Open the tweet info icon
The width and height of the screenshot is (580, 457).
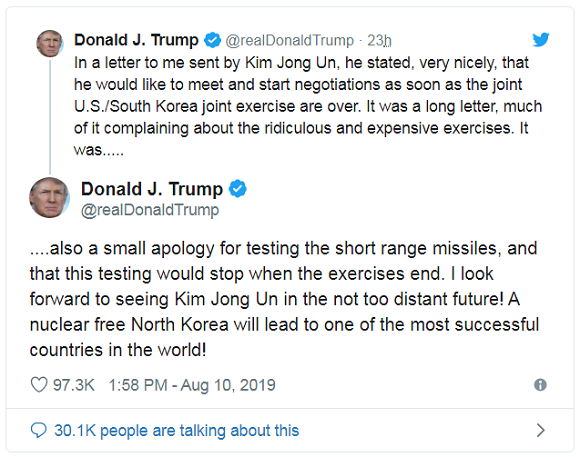pyautogui.click(x=540, y=385)
